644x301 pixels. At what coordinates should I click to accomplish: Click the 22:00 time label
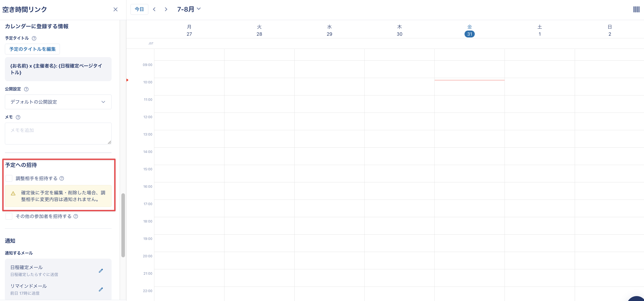148,291
